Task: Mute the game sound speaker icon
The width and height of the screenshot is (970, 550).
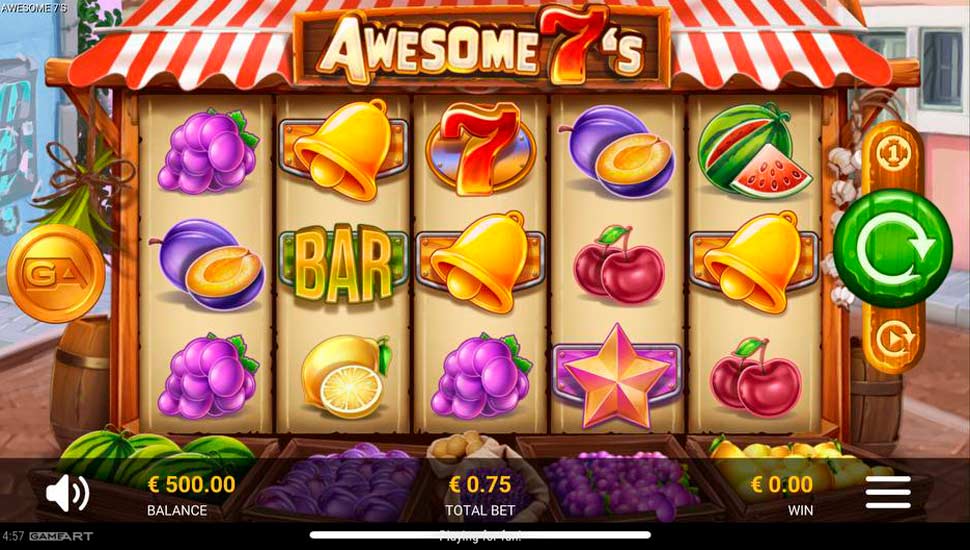Action: [x=67, y=493]
